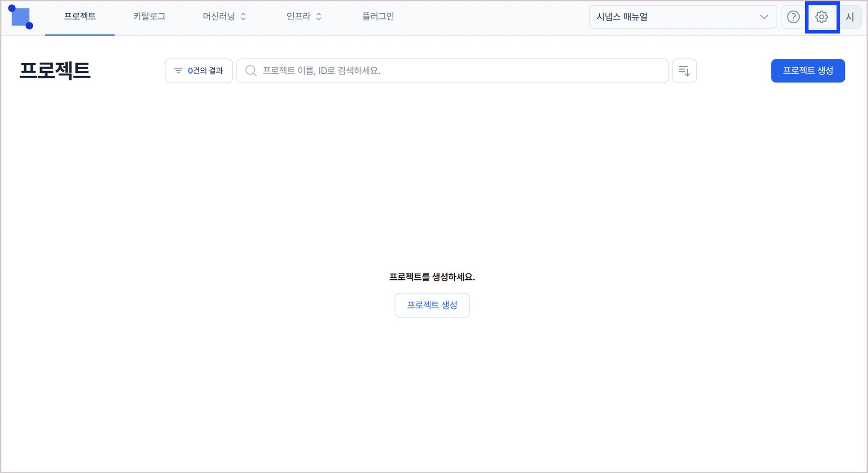
Task: Switch to the 카탈로그 tab
Action: point(149,17)
